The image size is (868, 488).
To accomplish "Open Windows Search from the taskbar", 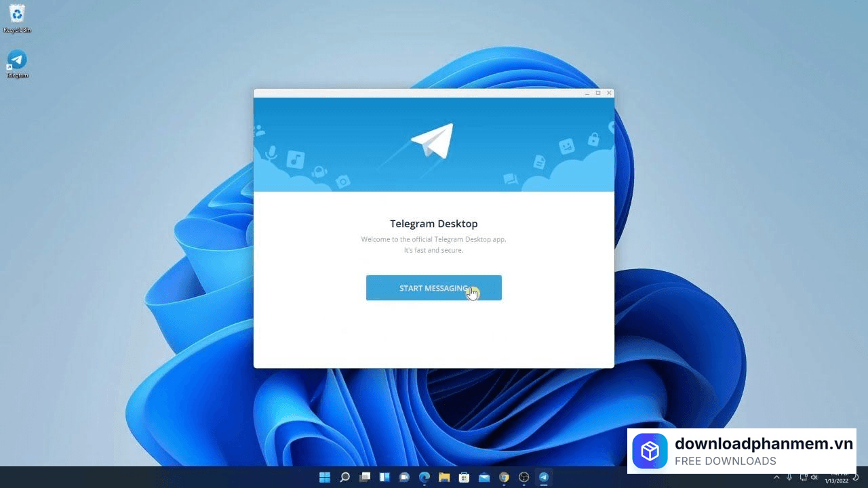I will point(344,476).
